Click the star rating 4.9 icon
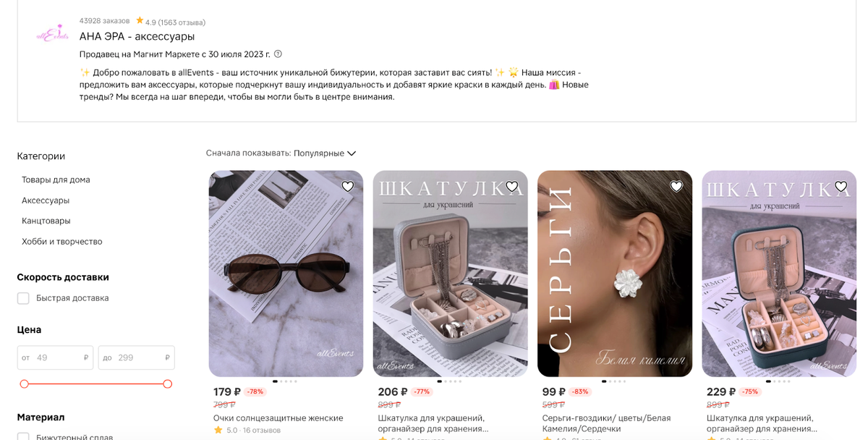Viewport: 868px width, 440px height. (x=140, y=21)
